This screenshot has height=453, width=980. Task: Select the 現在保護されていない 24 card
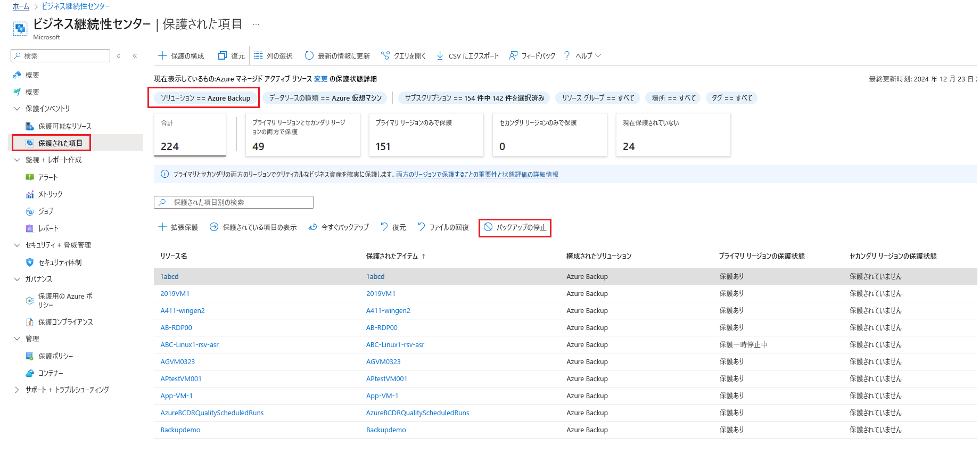673,135
